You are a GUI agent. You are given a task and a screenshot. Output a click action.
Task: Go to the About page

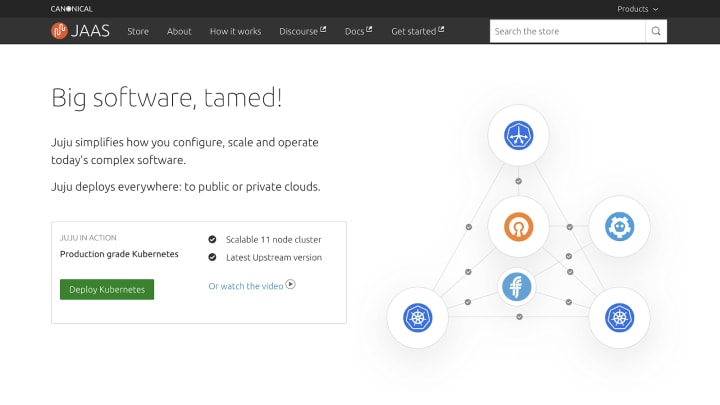point(179,31)
